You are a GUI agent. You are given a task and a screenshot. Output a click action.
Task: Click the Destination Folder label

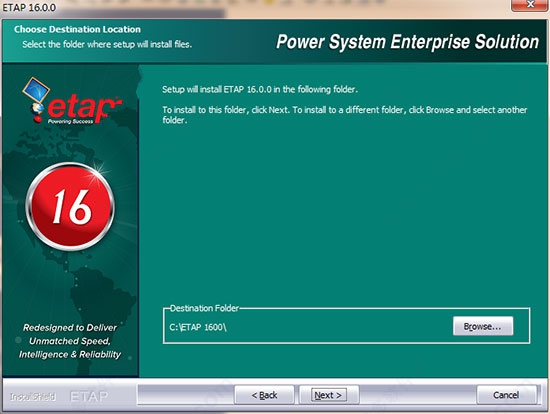click(x=204, y=308)
